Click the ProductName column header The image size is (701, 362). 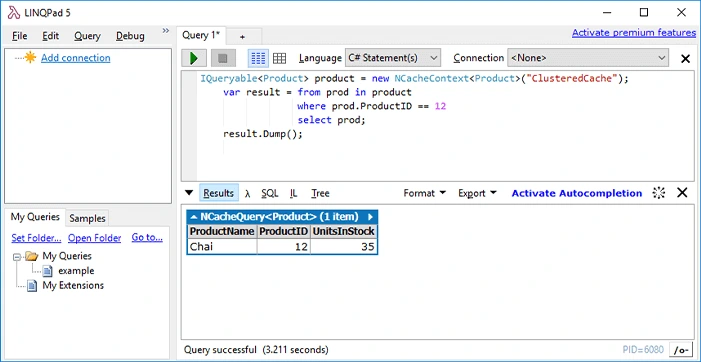click(222, 232)
